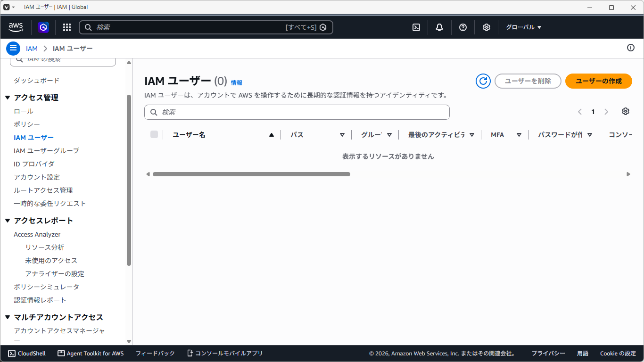
Task: Launch CloudShell from top bar icon
Action: point(416,27)
